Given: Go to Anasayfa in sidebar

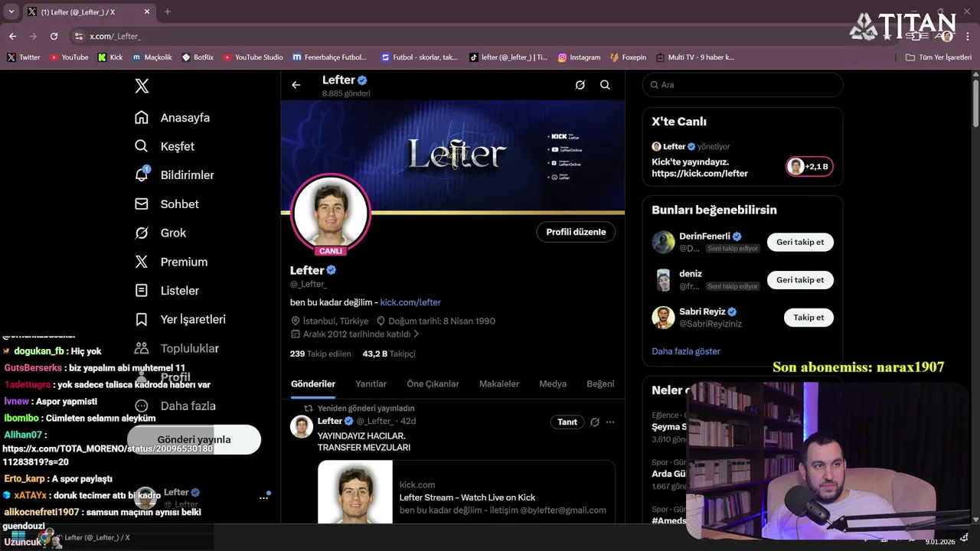Looking at the screenshot, I should click(172, 118).
